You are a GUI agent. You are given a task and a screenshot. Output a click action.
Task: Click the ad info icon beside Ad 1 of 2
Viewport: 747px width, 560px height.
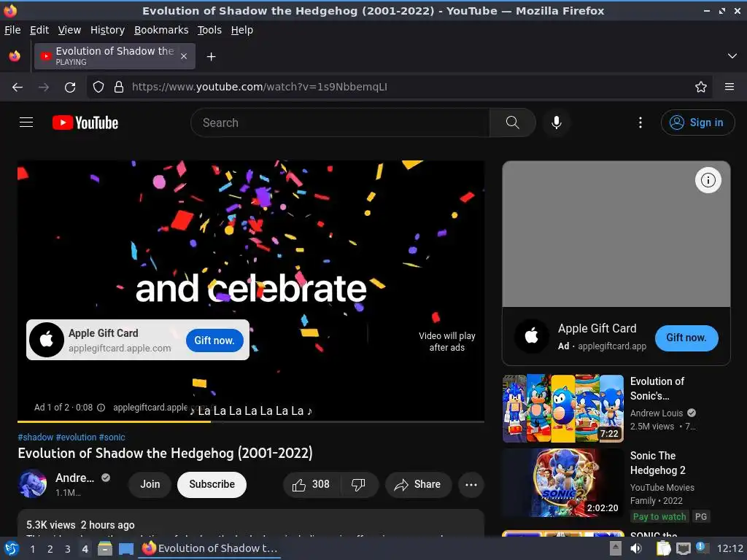click(x=101, y=408)
